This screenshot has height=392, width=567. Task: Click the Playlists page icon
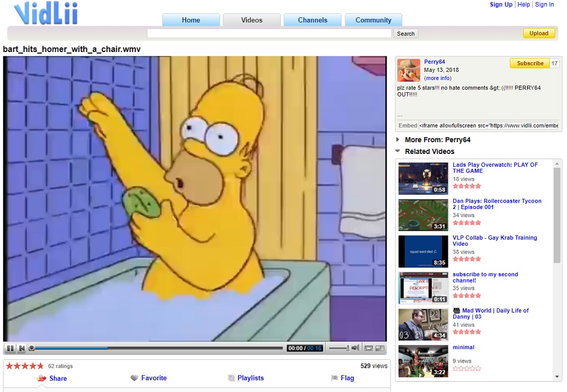click(x=231, y=378)
